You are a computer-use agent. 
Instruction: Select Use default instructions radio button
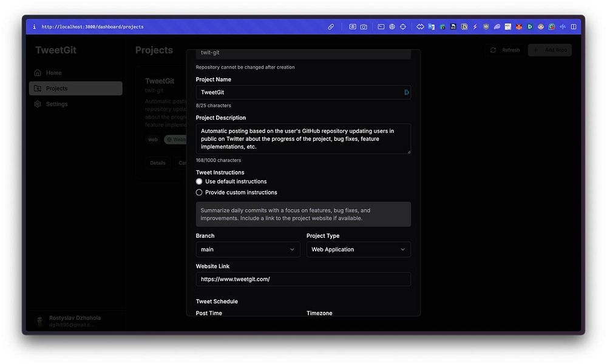(x=199, y=181)
